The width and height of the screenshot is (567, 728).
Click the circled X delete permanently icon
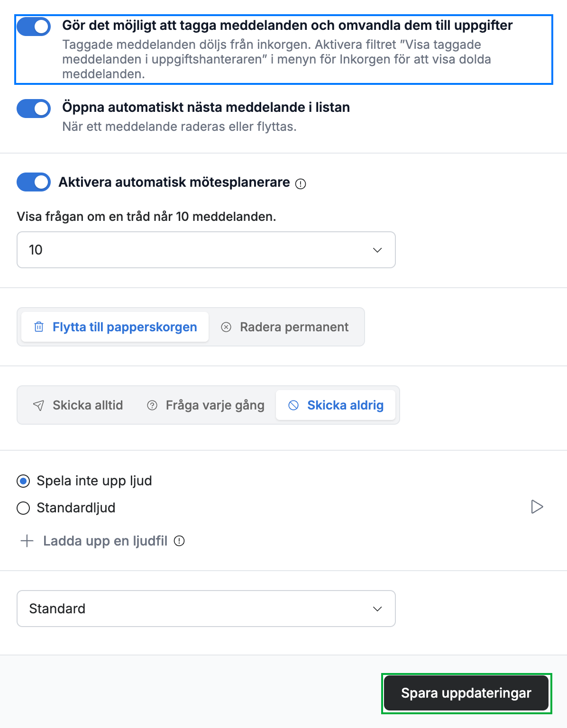click(226, 327)
